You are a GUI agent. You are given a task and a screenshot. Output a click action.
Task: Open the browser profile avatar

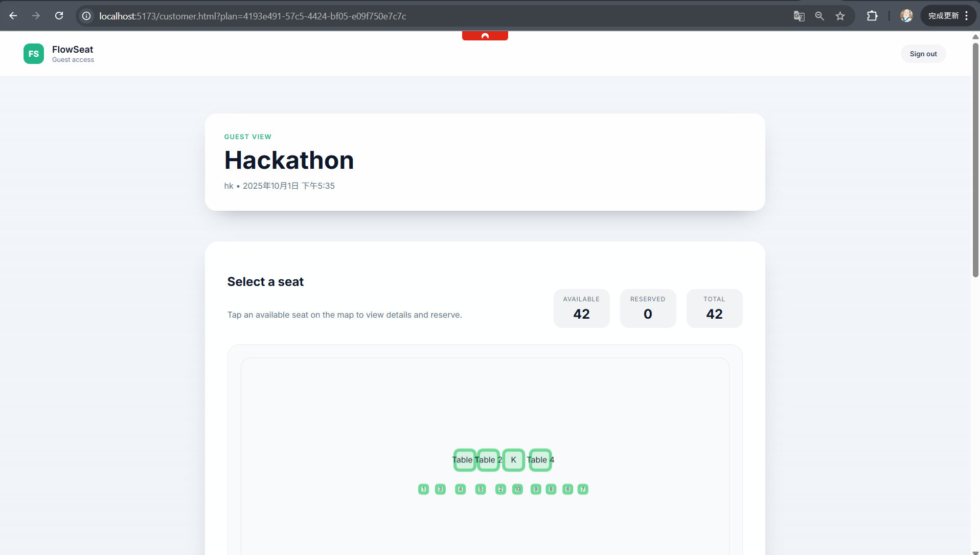click(x=906, y=16)
